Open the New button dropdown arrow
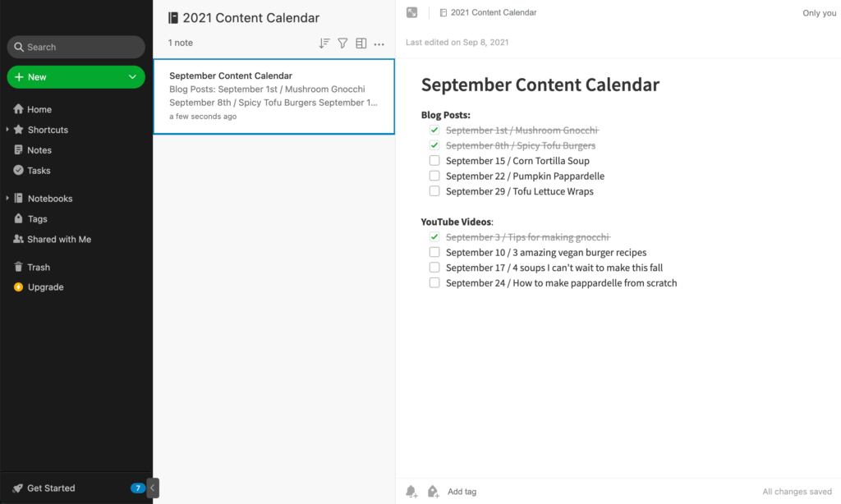 [x=132, y=77]
